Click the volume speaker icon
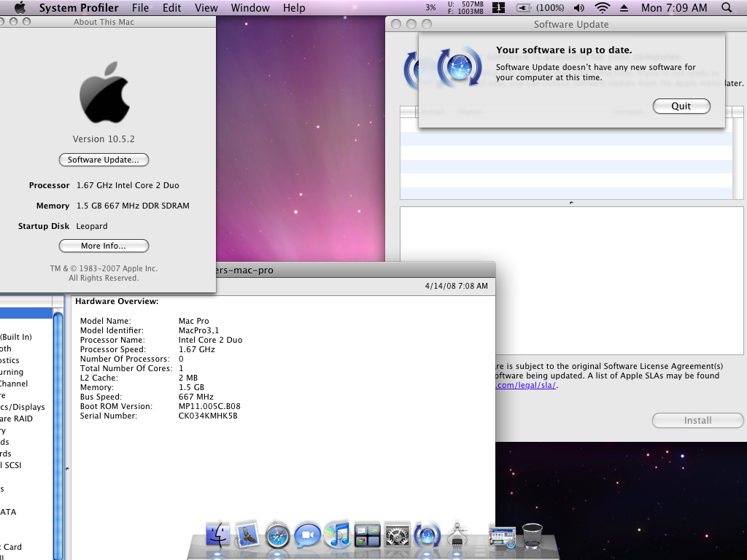Viewport: 747px width, 560px height. [578, 7]
